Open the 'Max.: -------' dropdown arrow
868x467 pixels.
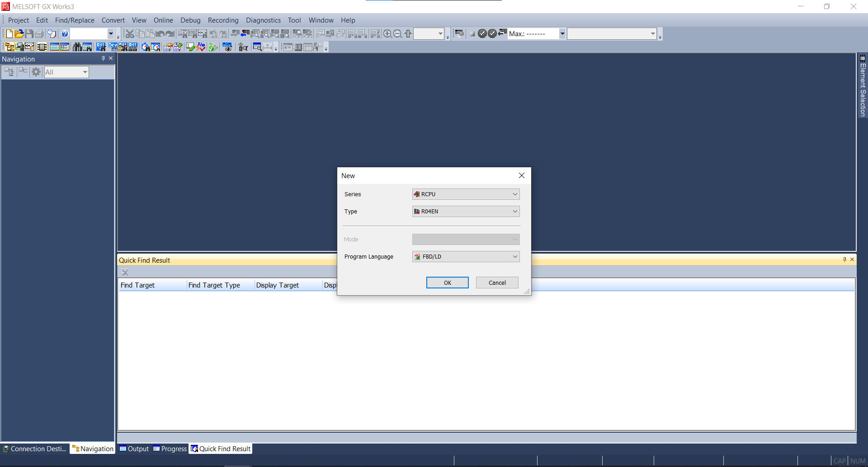coord(562,33)
